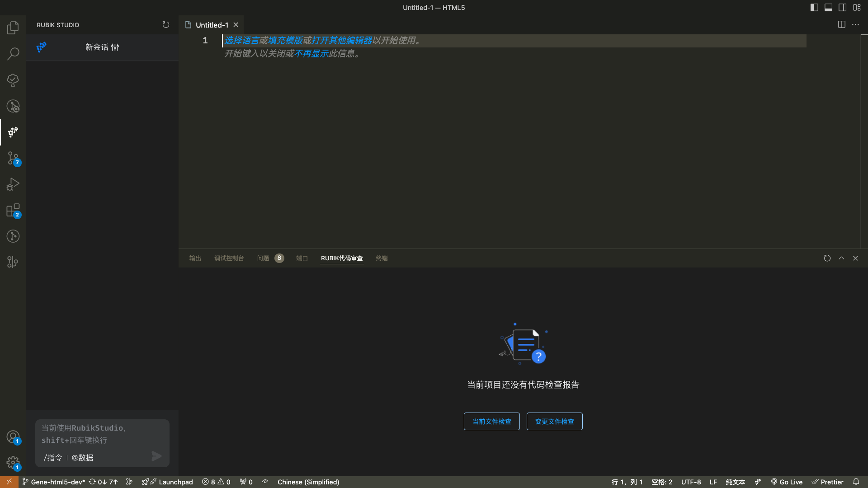The height and width of the screenshot is (488, 868).
Task: Click the 打开其他编辑器 link in editor
Action: pos(342,40)
